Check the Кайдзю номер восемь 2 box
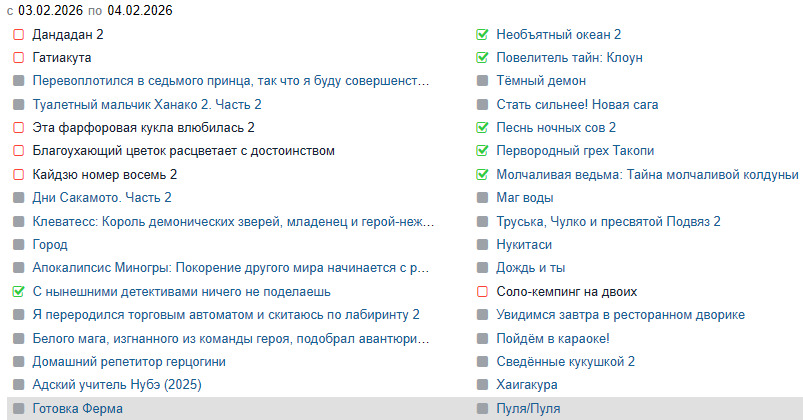This screenshot has height=420, width=803. 18,174
